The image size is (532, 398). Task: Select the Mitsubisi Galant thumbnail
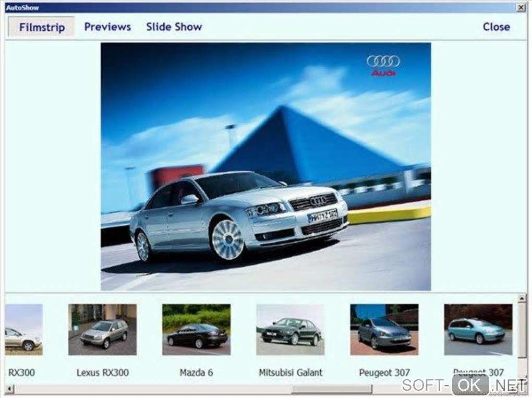pos(290,330)
